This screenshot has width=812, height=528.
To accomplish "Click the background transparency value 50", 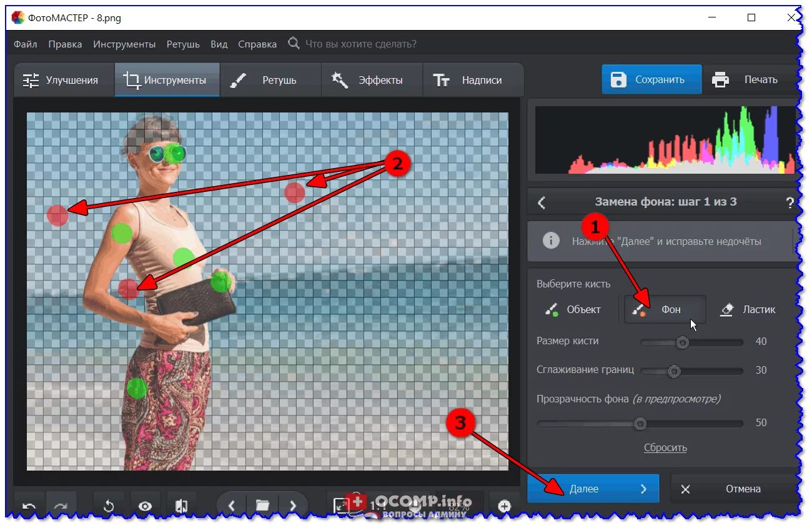I will pos(761,422).
